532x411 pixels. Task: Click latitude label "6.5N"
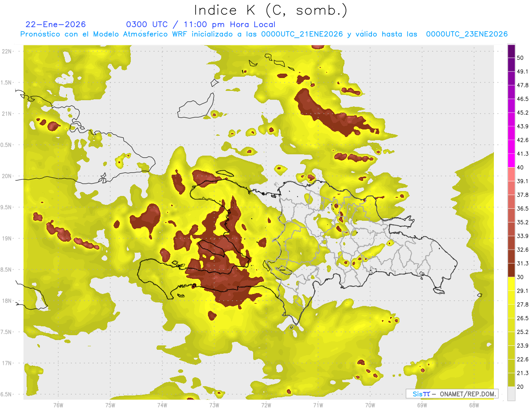point(7,394)
